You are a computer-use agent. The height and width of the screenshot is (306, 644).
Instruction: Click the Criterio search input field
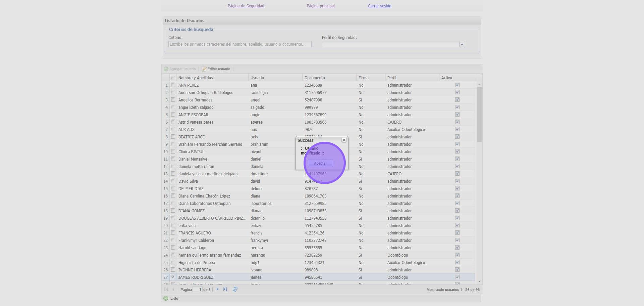pyautogui.click(x=239, y=44)
